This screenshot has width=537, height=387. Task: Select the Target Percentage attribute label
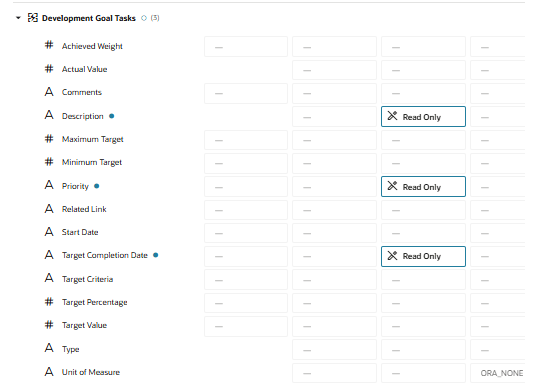(x=95, y=302)
